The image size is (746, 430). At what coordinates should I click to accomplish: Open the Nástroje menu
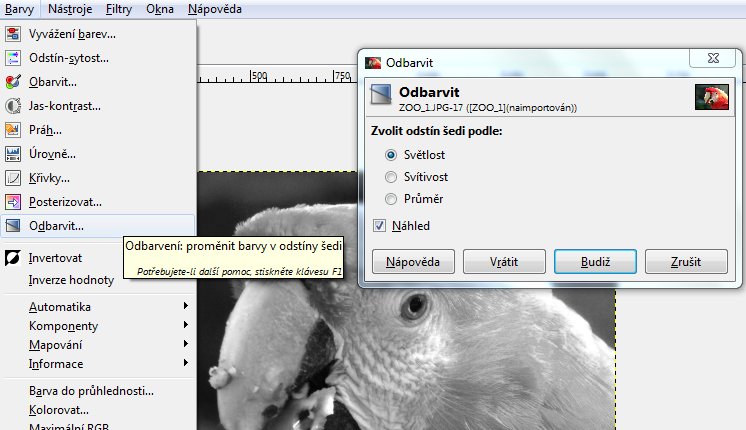click(70, 9)
